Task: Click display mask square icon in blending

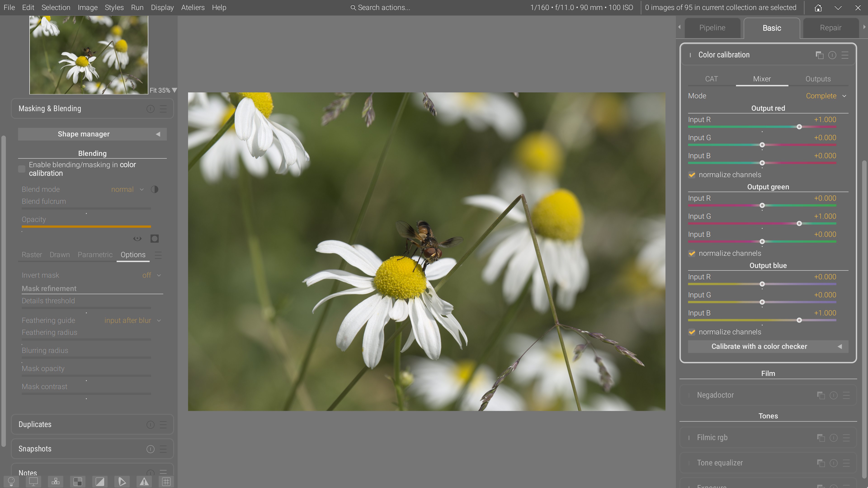Action: [155, 239]
